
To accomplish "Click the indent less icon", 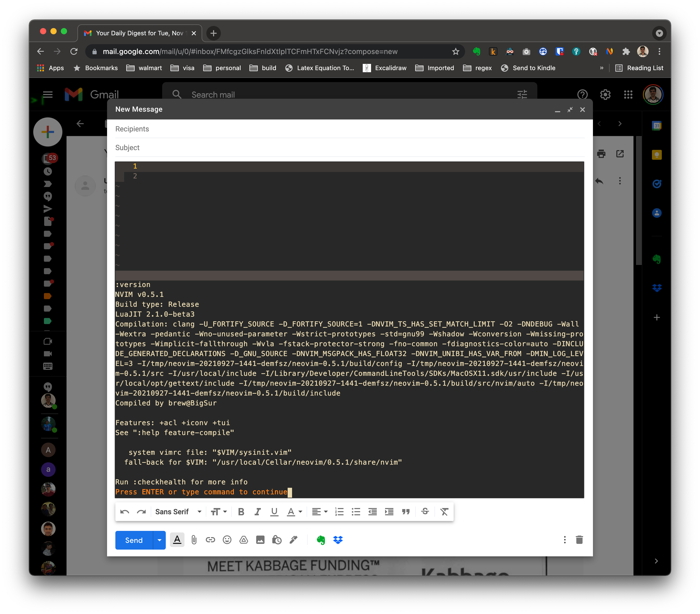I will tap(372, 511).
